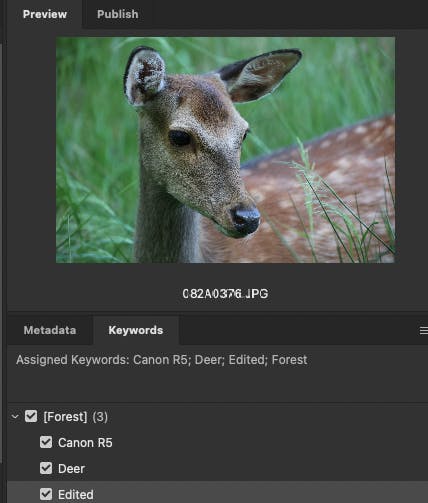Select the Canon R5 keyword label
The height and width of the screenshot is (503, 428).
point(85,443)
